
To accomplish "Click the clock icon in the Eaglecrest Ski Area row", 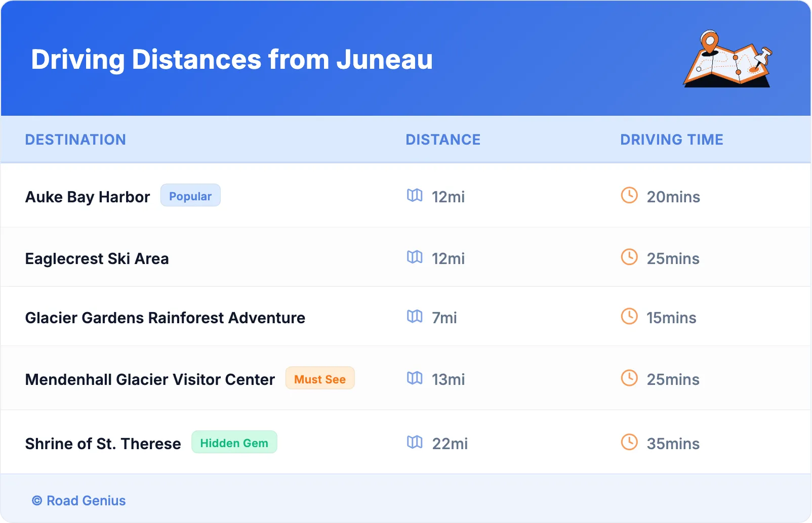I will pos(629,257).
